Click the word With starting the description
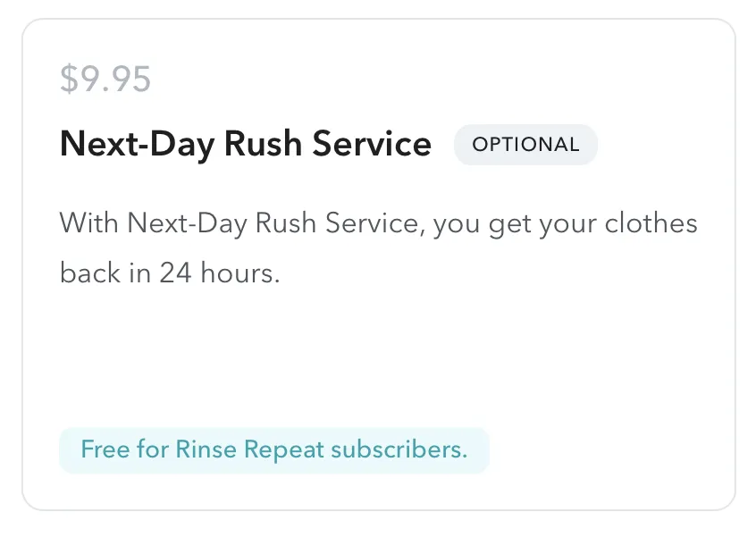This screenshot has width=756, height=554. 88,223
